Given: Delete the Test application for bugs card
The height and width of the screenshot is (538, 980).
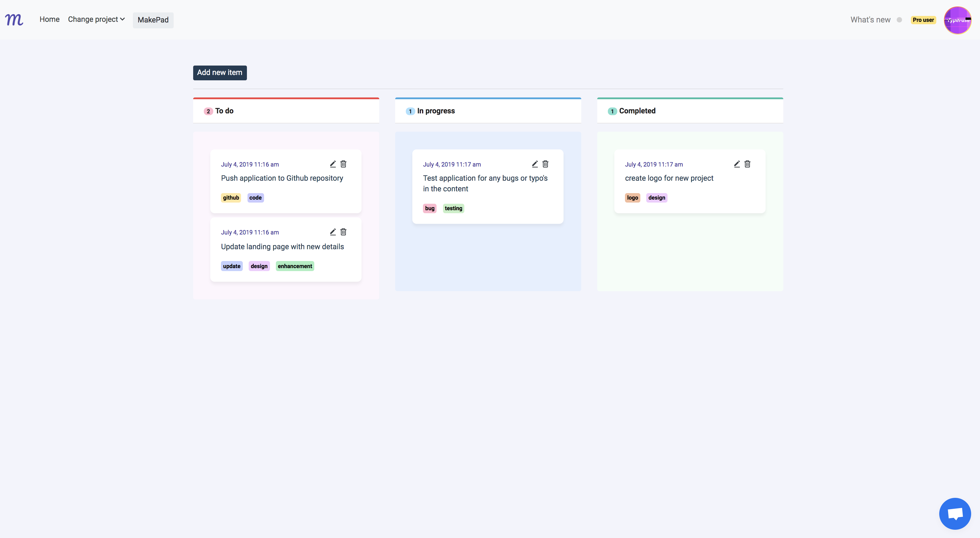Looking at the screenshot, I should pyautogui.click(x=545, y=164).
